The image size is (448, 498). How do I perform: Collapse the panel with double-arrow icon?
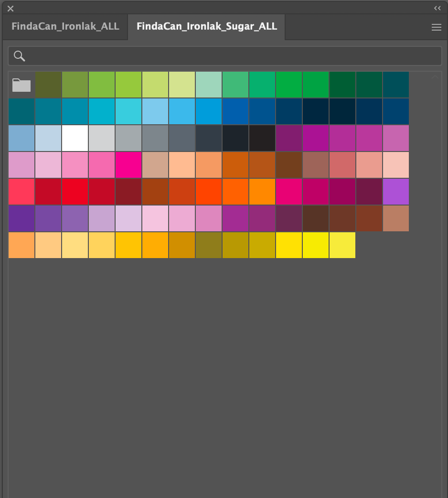[x=437, y=8]
